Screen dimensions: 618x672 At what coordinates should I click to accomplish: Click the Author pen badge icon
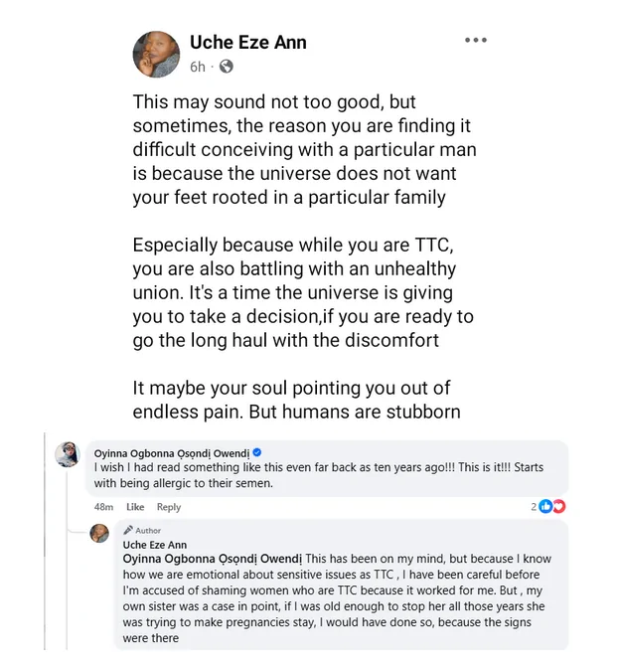point(127,531)
